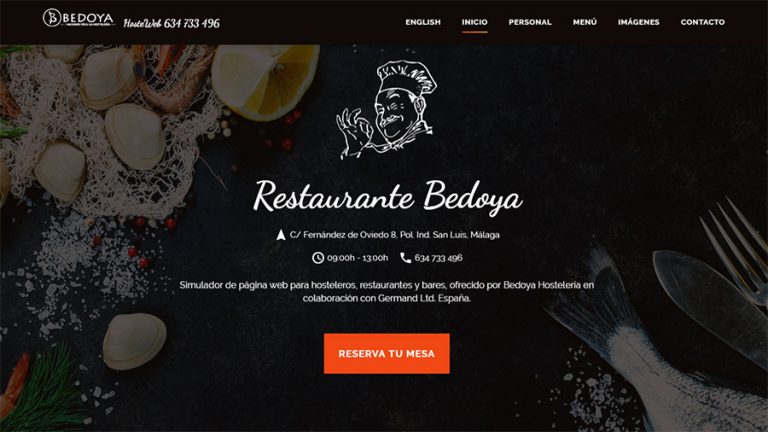
Task: View the IMÁGENES gallery page
Action: 639,22
